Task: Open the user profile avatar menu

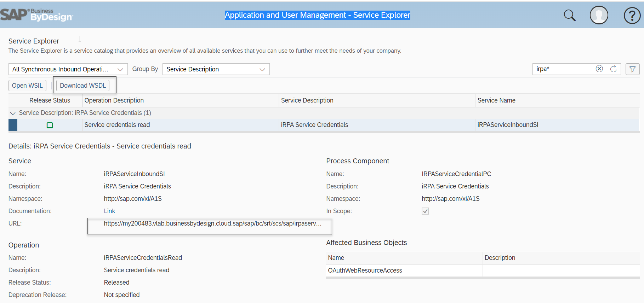Action: [x=599, y=15]
